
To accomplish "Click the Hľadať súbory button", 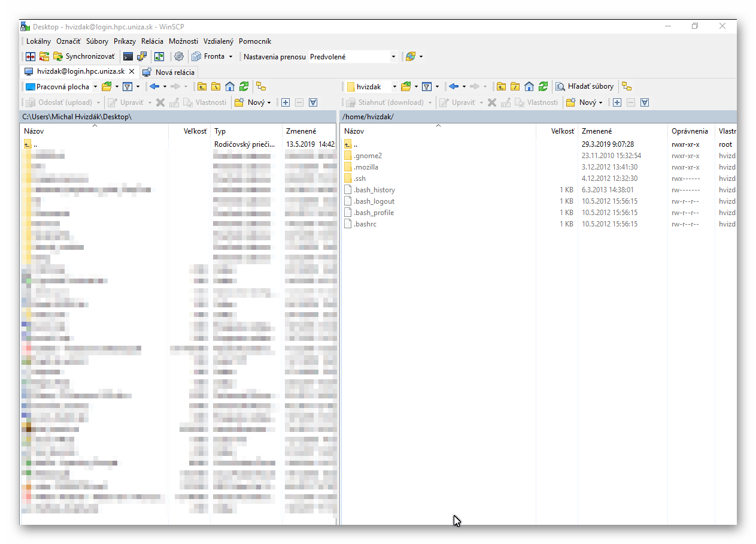I will pos(585,87).
